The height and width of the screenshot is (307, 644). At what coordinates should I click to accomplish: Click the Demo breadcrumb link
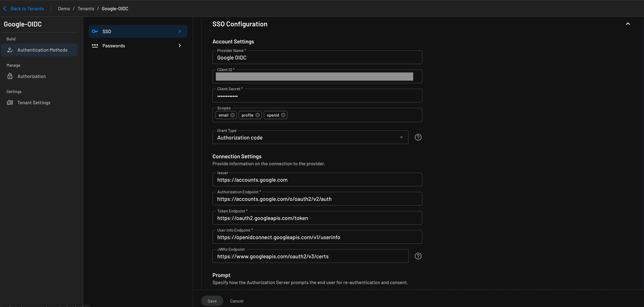click(x=64, y=9)
